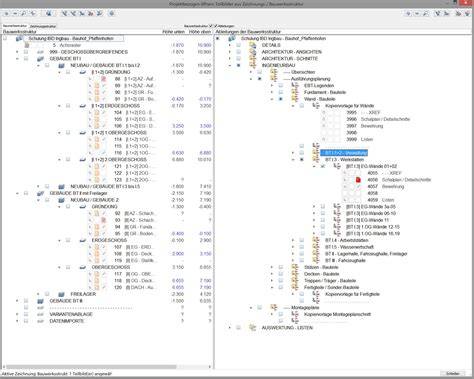
Task: Toggle checkbox for BT I.4 - Arbeitsstätten
Action: click(x=302, y=240)
